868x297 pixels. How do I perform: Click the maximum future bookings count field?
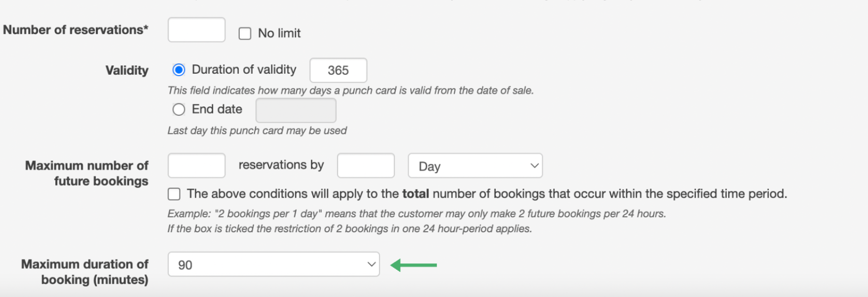point(196,165)
